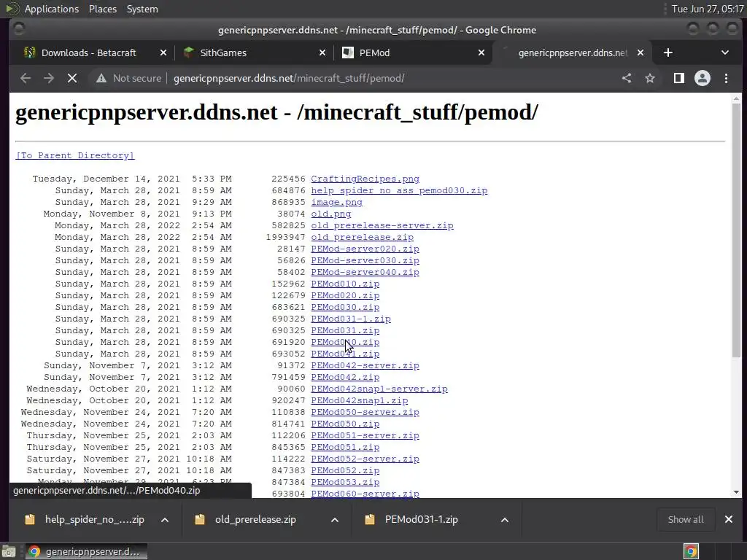Screen dimensions: 747x560
Task: Expand options for PEMod031-1.zip download
Action: [x=505, y=519]
